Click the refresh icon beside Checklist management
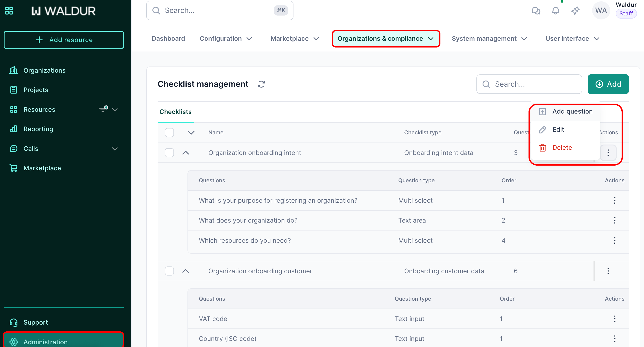 coord(261,84)
